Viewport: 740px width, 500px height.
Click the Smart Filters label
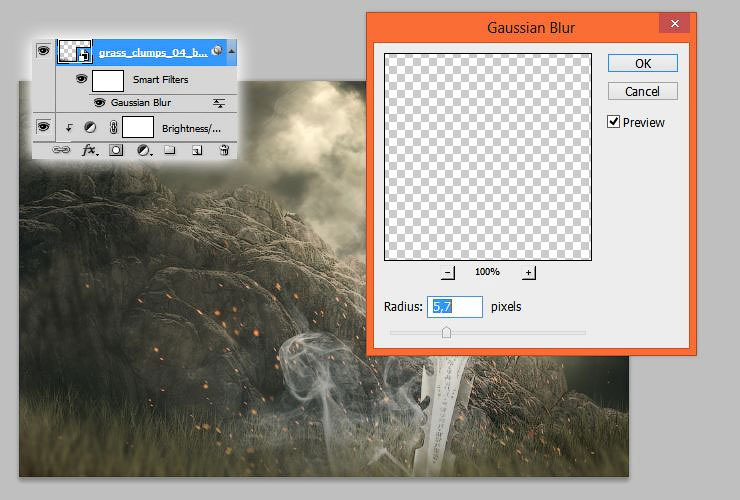point(160,79)
